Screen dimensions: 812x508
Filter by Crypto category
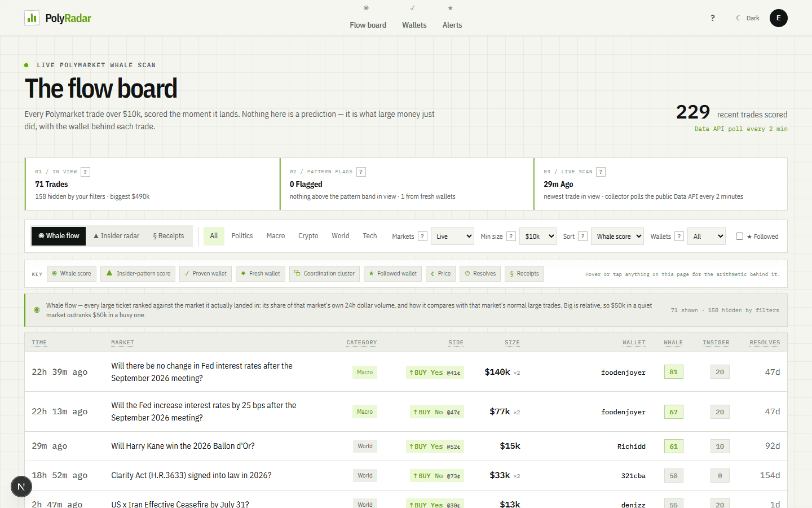click(x=308, y=236)
